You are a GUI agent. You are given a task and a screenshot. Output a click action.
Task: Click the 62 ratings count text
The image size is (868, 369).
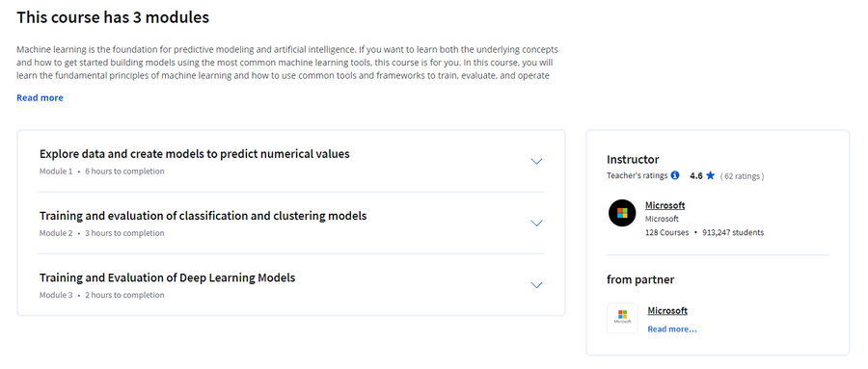pyautogui.click(x=742, y=176)
